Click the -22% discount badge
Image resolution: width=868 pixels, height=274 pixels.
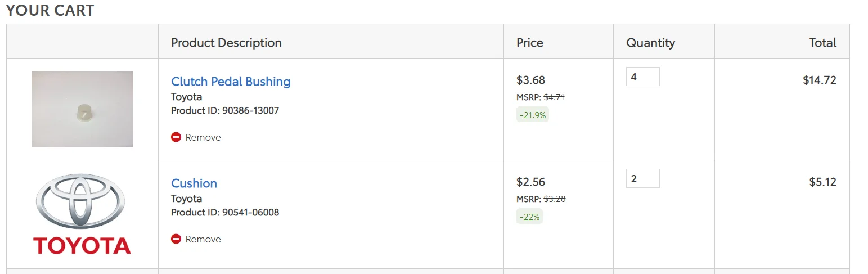click(x=529, y=217)
